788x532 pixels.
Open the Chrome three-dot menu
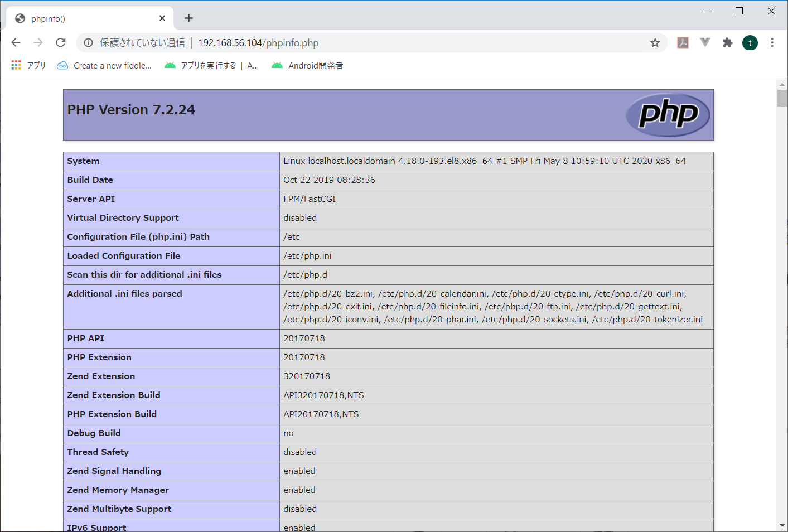772,42
